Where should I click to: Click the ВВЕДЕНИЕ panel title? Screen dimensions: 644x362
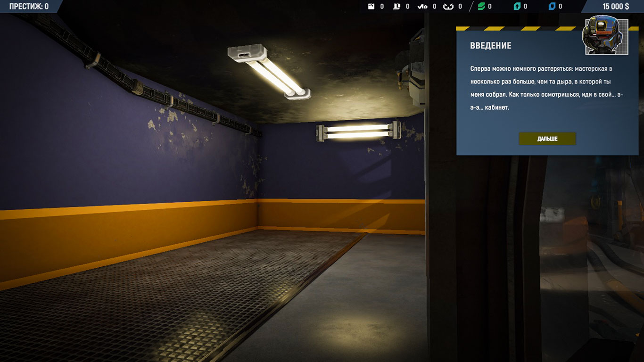tap(490, 46)
